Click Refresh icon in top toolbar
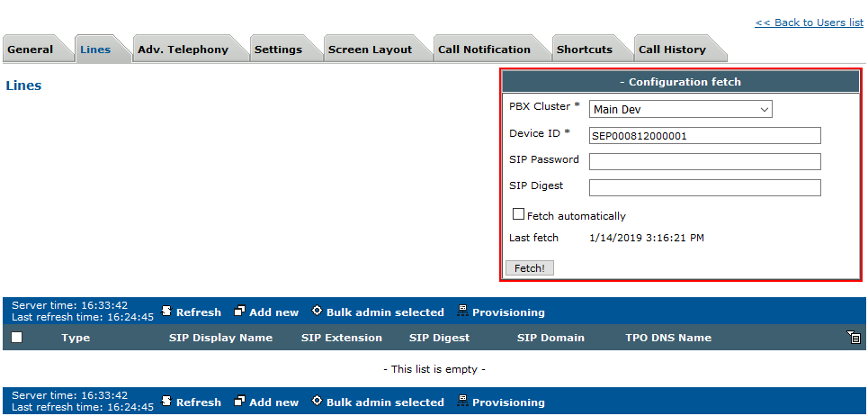 point(166,312)
